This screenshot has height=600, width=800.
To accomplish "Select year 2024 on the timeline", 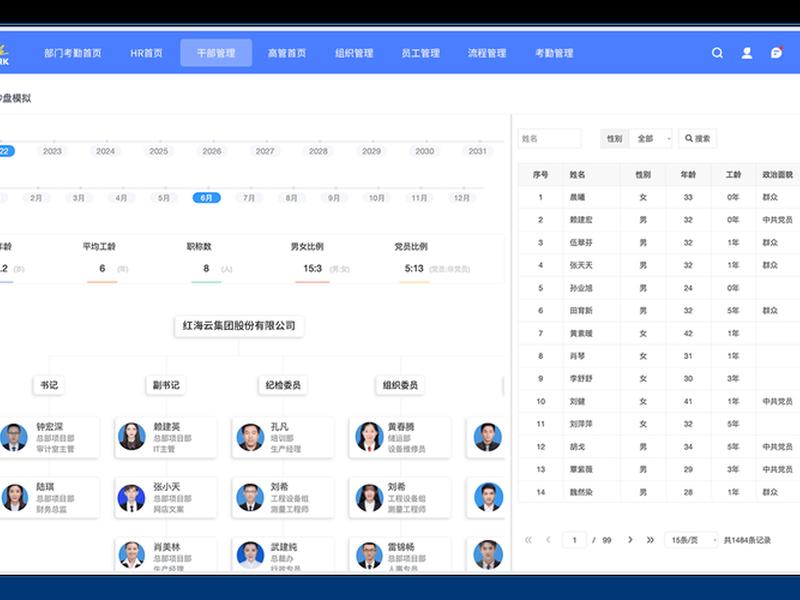I will point(105,151).
